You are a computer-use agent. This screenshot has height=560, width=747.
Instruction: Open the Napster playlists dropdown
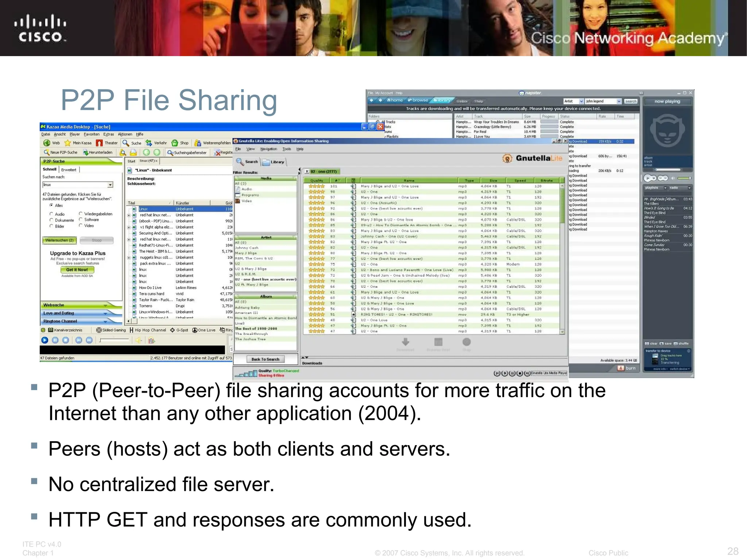[x=655, y=188]
